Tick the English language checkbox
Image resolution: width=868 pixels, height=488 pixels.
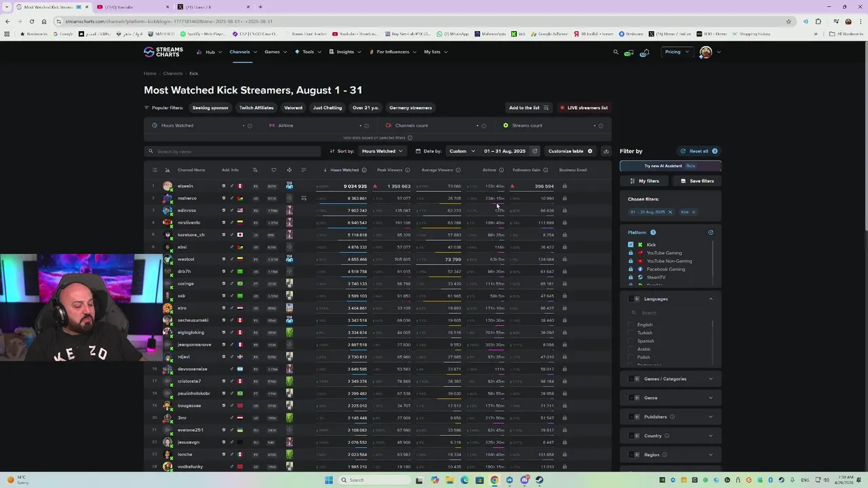[631, 325]
